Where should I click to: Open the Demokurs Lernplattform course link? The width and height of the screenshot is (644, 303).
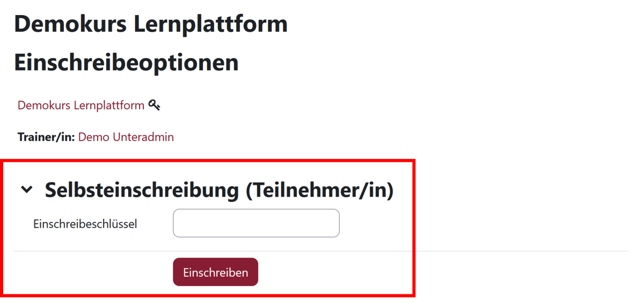(x=81, y=105)
